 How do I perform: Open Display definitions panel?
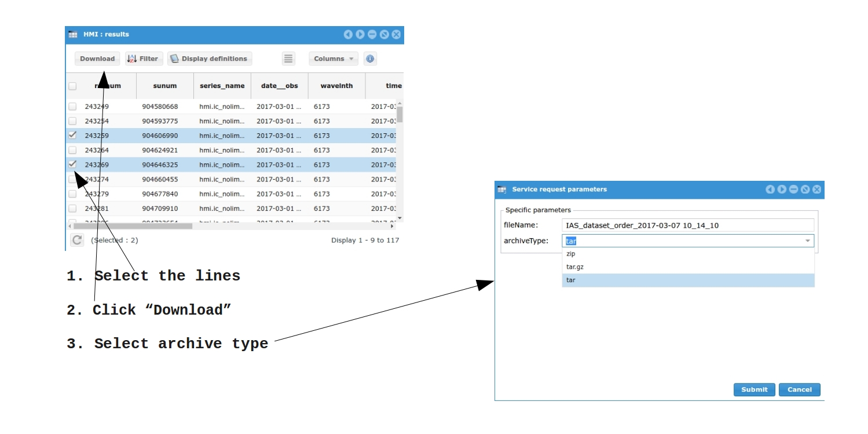[x=210, y=59]
